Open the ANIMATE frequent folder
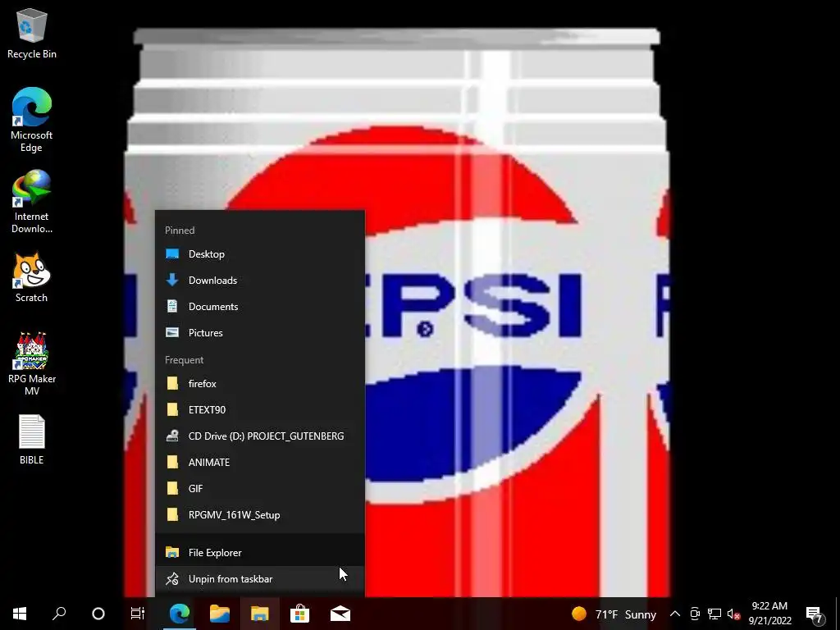This screenshot has height=630, width=840. tap(260, 463)
